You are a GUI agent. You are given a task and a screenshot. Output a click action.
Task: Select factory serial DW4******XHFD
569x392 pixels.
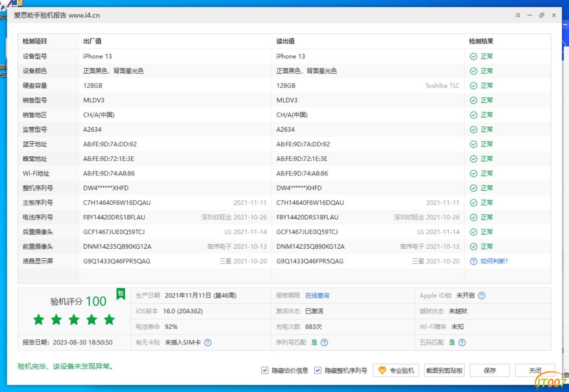106,188
